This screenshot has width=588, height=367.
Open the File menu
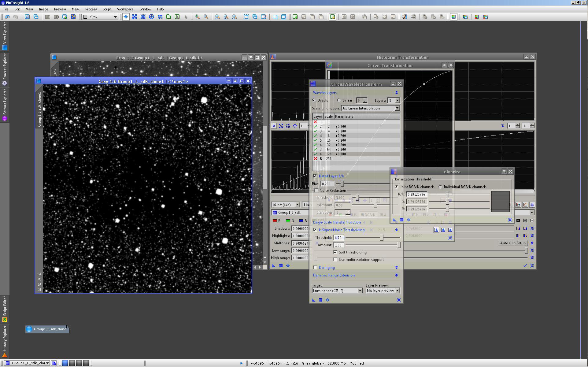[6, 9]
